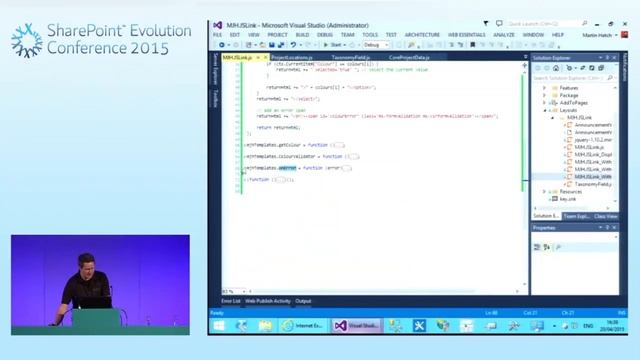Open the Error List tab
The image size is (640, 360).
pos(231,301)
